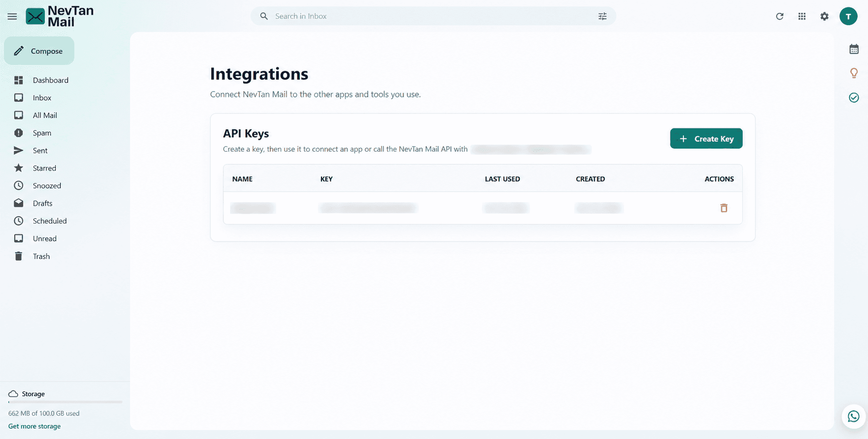Click the magnifier search icon
This screenshot has height=439, width=868.
tap(264, 16)
